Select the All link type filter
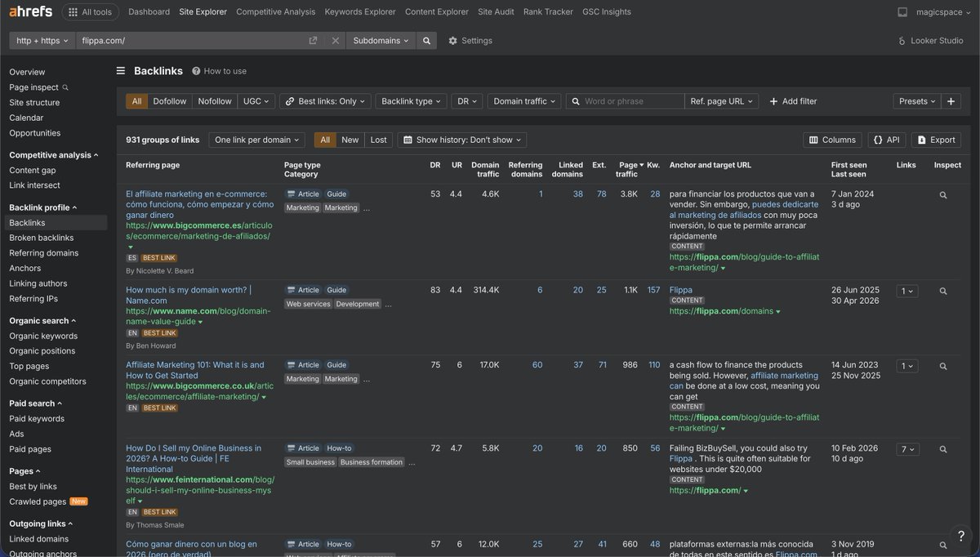The width and height of the screenshot is (980, 557). coord(136,101)
